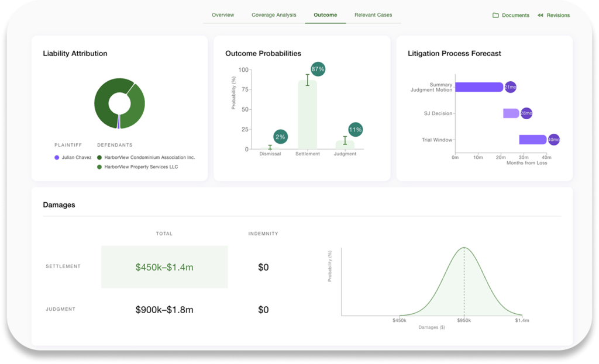Click the 87% settlement probability badge
Viewport: 599px width, 364px height.
click(318, 69)
